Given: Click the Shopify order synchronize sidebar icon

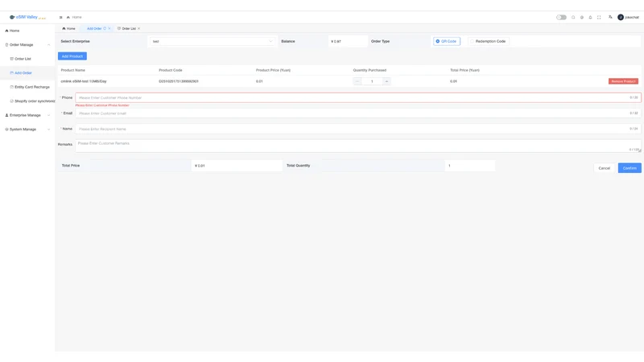Looking at the screenshot, I should [x=11, y=101].
